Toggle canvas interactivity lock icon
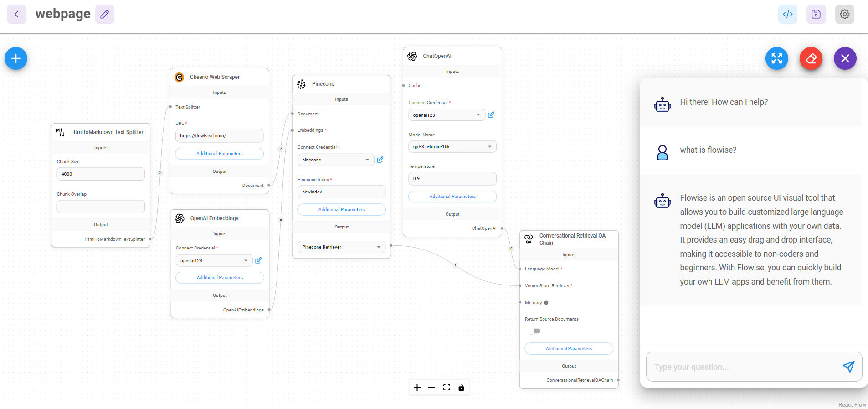868x409 pixels. click(x=461, y=388)
